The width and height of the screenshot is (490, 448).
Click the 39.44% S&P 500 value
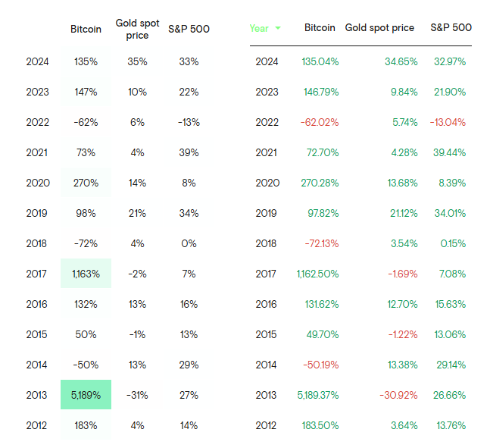pos(450,152)
